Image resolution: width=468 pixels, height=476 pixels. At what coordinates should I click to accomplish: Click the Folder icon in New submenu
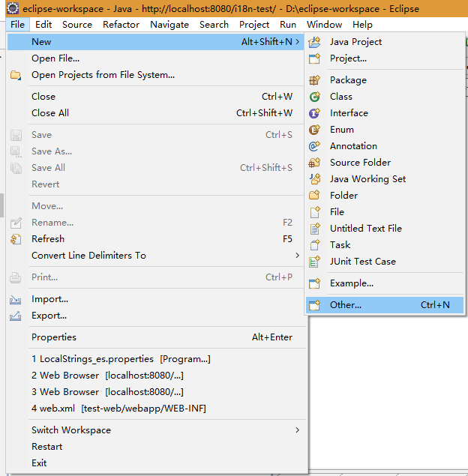point(314,195)
